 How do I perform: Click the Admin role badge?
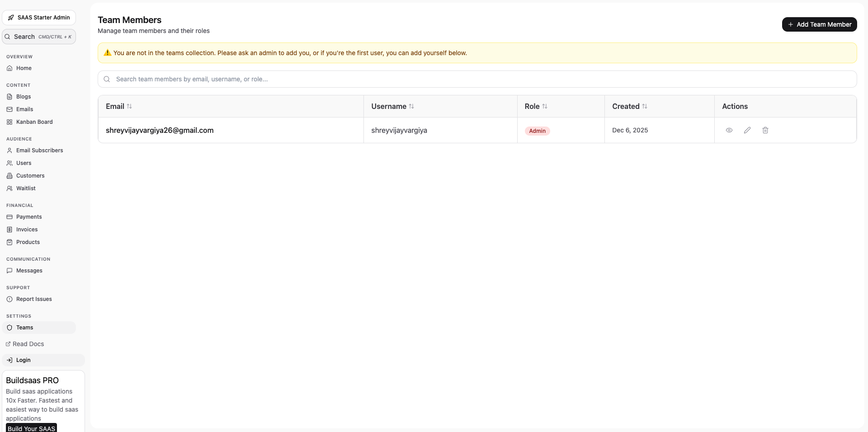(x=537, y=131)
